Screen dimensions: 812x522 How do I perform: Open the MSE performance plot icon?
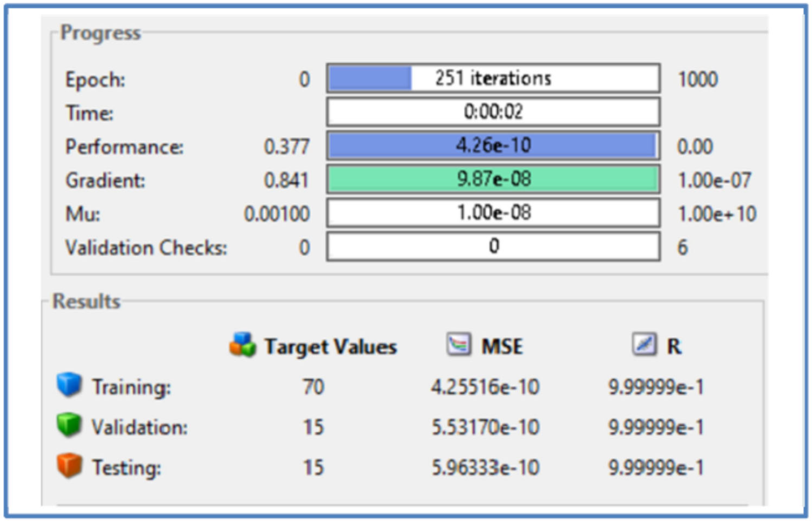tap(458, 344)
